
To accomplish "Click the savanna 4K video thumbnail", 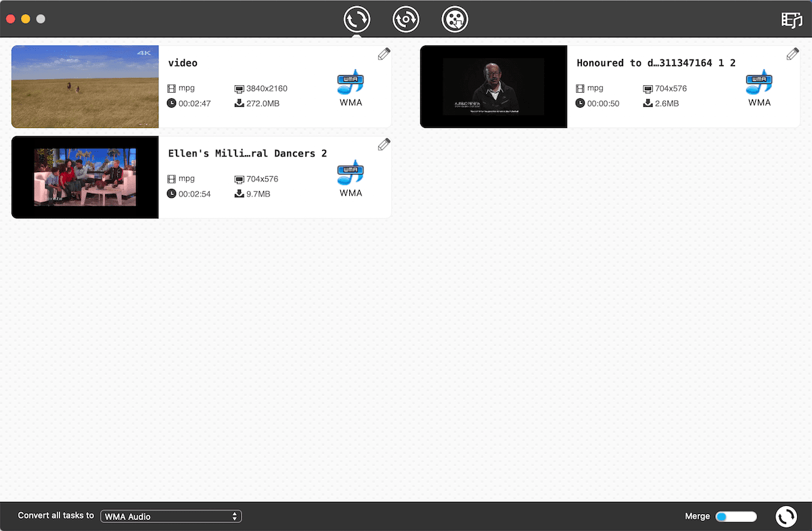I will (x=85, y=87).
